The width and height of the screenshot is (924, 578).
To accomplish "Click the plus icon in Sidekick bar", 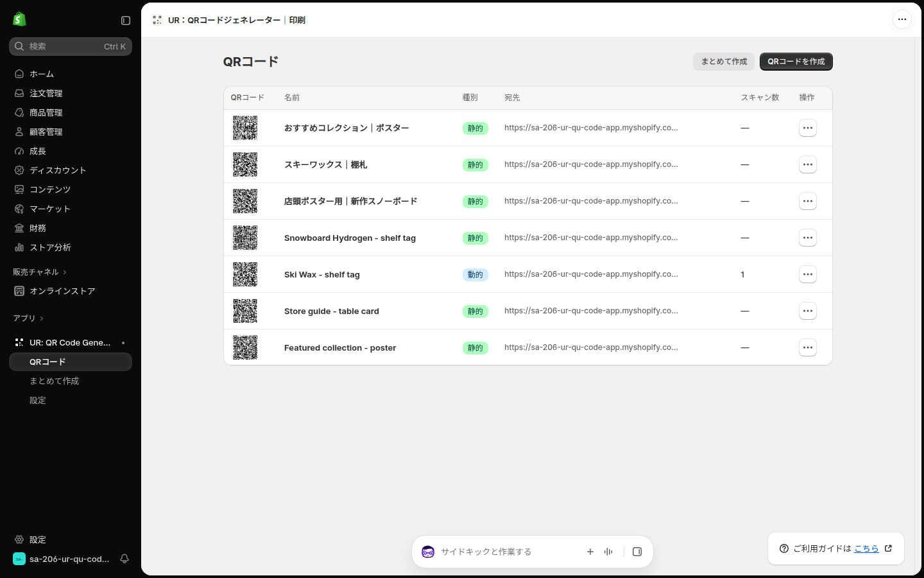I will coord(590,552).
